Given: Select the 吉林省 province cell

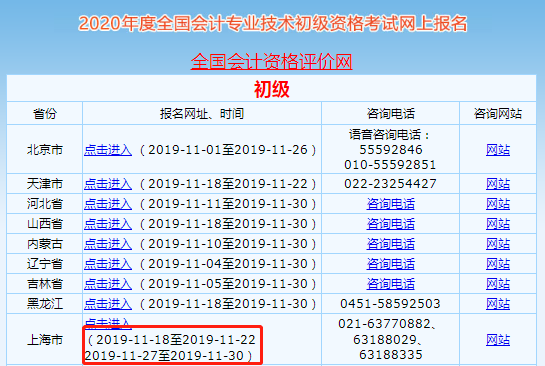Looking at the screenshot, I should (44, 284).
